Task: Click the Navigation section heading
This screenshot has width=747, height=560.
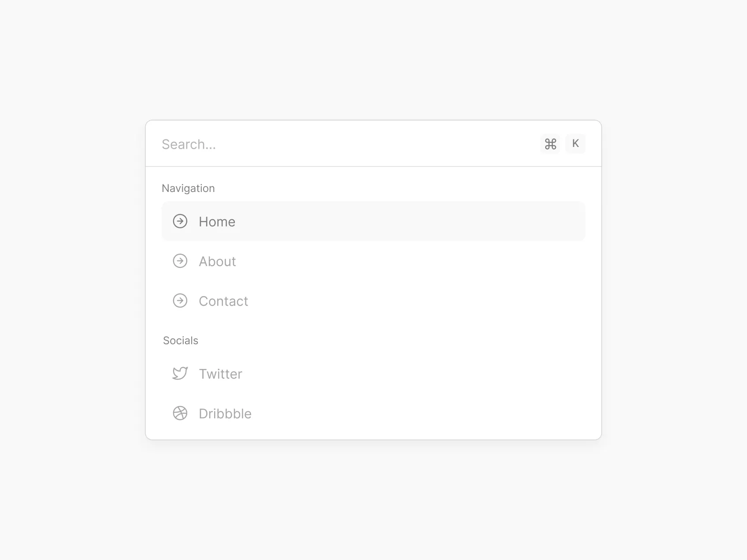Action: point(188,188)
